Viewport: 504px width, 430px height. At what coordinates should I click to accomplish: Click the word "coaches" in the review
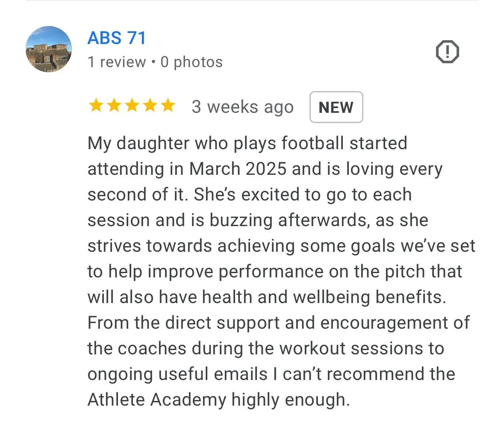point(152,349)
